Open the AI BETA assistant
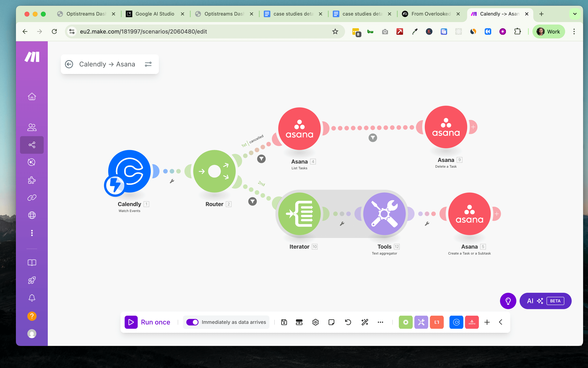The width and height of the screenshot is (588, 368). pyautogui.click(x=546, y=301)
